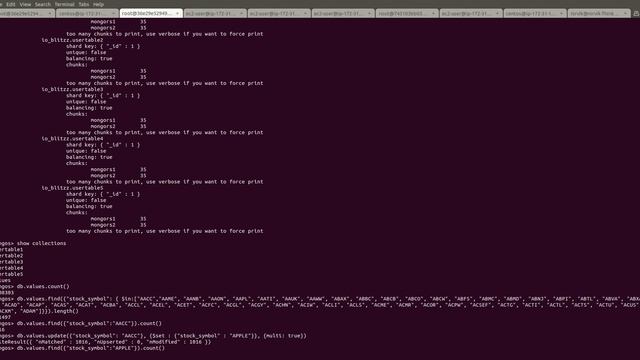Screen dimensions: 640x360
Task: Click the io_blitzz.usertable4 line
Action: [x=72, y=138]
